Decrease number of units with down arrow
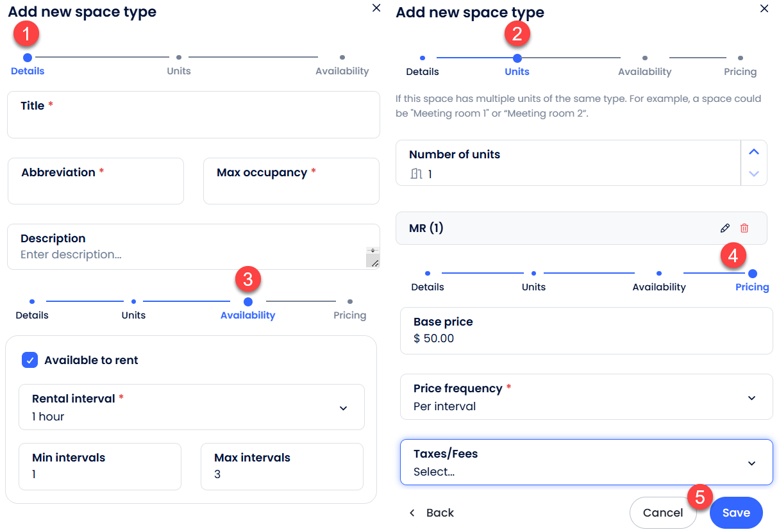The width and height of the screenshot is (779, 532). click(754, 174)
